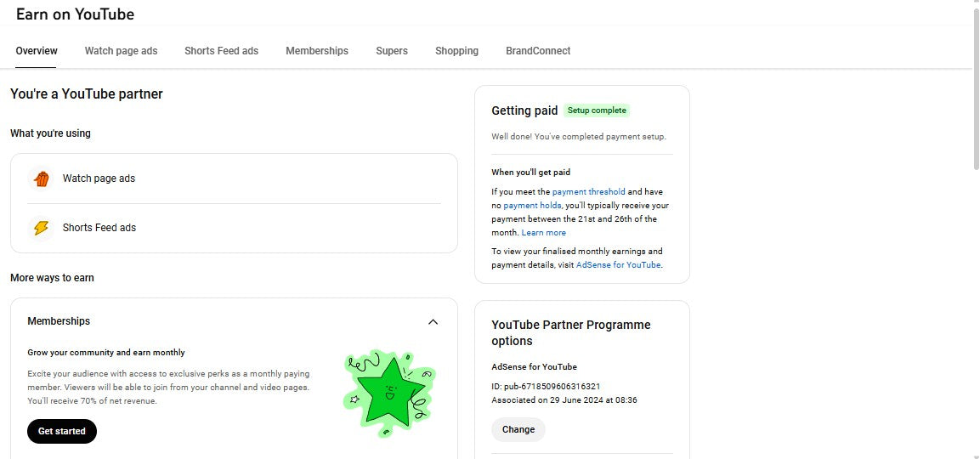
Task: Select the Supers tab
Action: click(x=391, y=51)
